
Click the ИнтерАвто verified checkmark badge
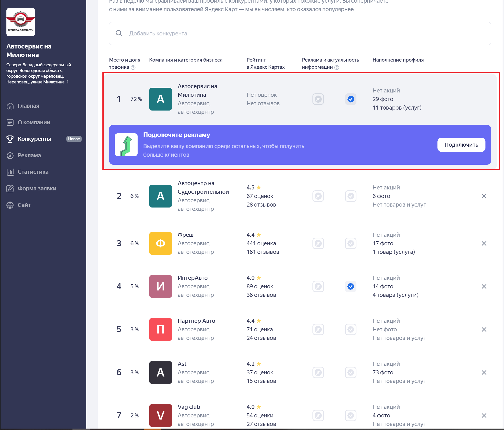tap(350, 286)
